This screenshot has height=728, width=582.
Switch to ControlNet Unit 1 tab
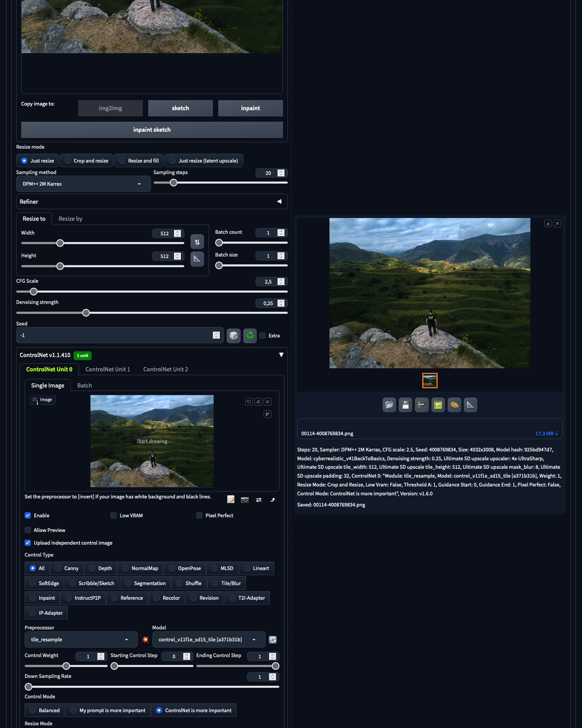[x=108, y=369]
